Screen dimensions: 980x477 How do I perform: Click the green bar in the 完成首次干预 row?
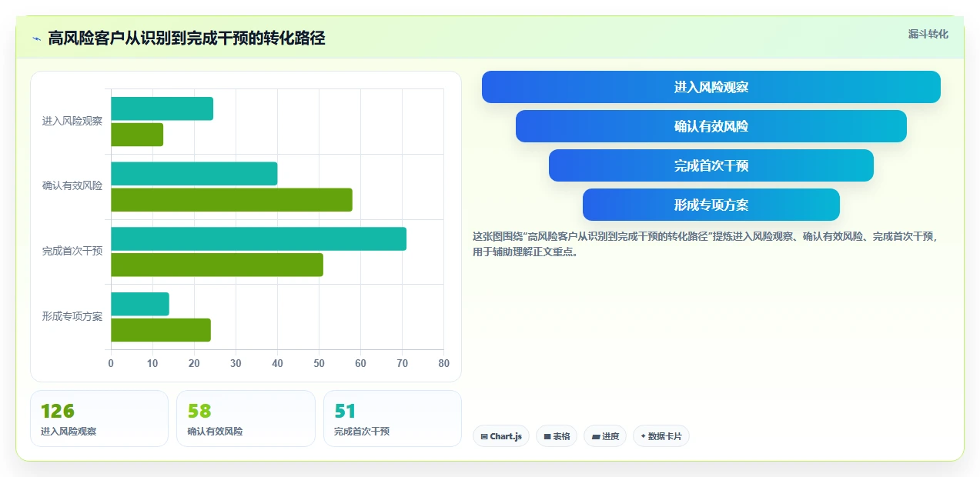217,265
